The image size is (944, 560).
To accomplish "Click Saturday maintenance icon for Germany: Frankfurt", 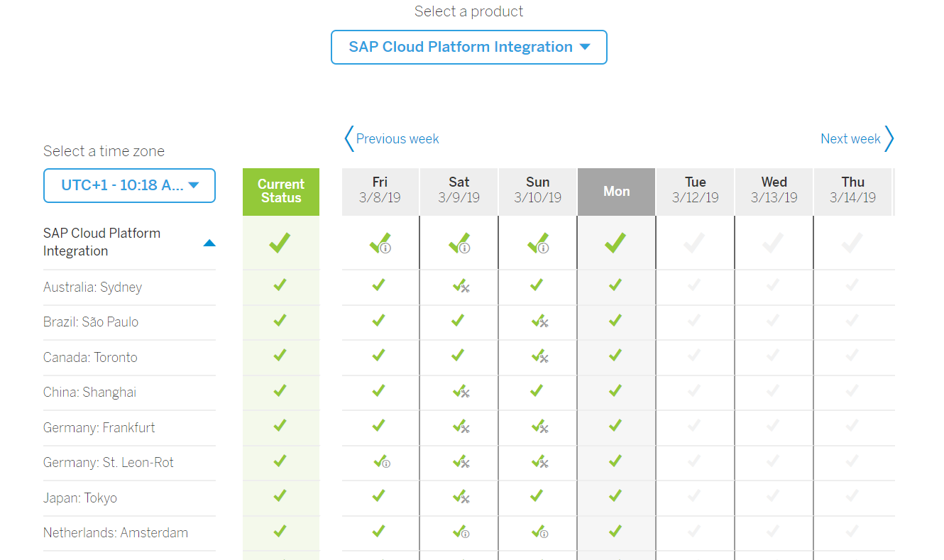I will (x=461, y=427).
